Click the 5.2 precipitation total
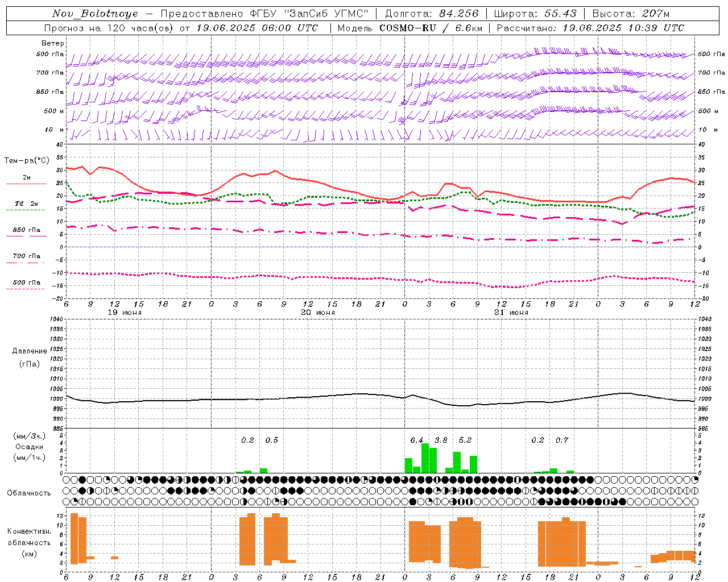The height and width of the screenshot is (582, 728). coord(465,440)
